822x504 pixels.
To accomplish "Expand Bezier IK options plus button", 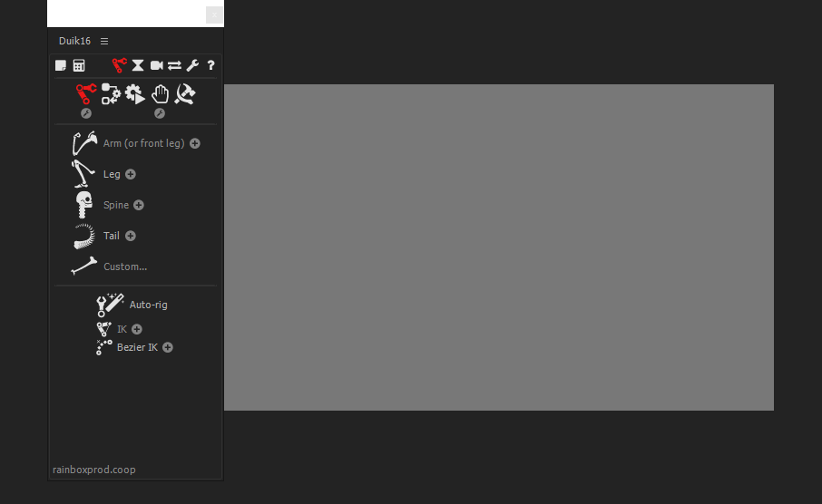I will (x=168, y=347).
